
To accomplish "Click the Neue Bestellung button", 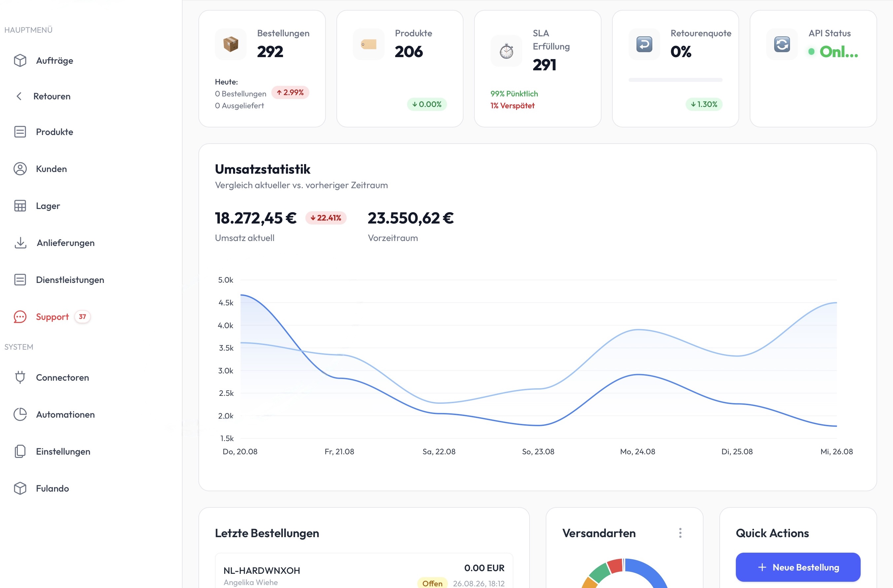I will click(x=798, y=567).
